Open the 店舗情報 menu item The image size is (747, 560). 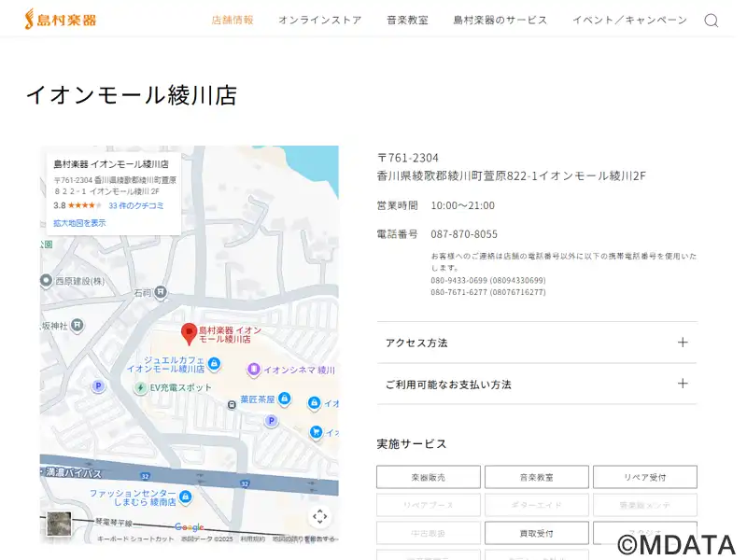(x=233, y=20)
